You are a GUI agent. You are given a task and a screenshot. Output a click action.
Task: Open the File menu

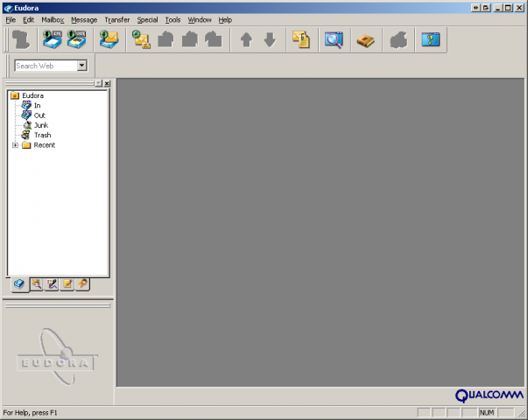pos(11,20)
